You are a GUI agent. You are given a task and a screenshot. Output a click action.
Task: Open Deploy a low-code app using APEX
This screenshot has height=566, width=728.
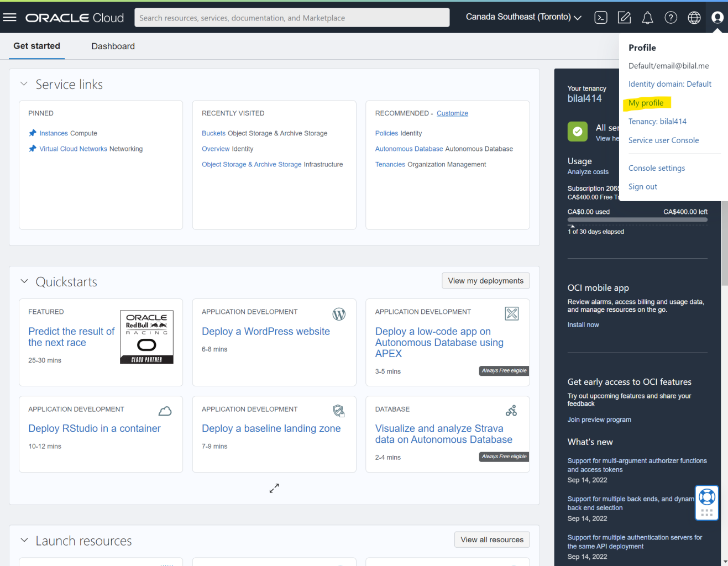(439, 342)
